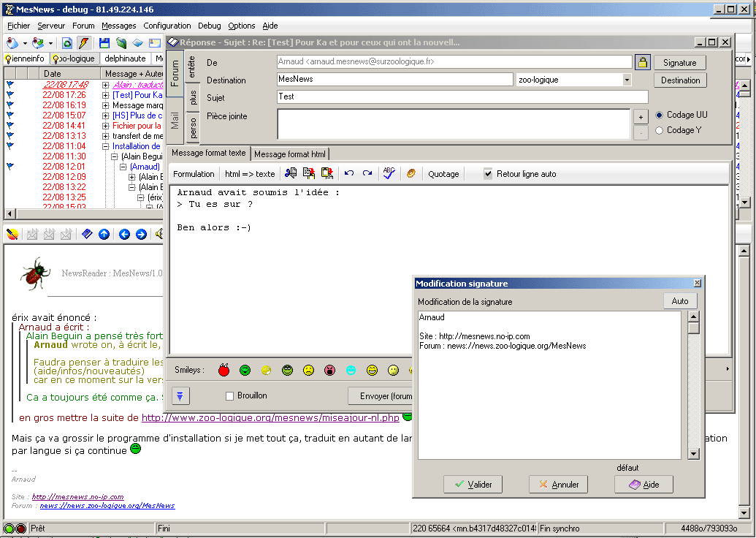
Task: Expand the Fichier pour la thread
Action: tap(106, 126)
